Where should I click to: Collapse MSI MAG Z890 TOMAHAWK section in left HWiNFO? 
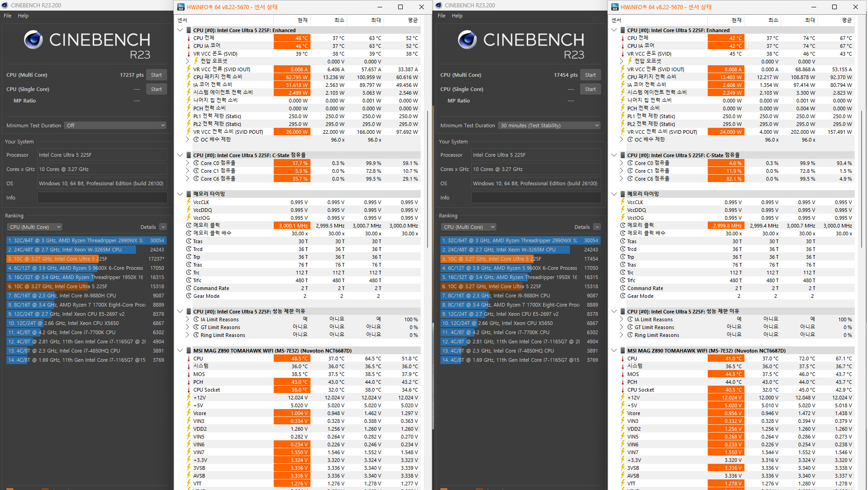[180, 351]
